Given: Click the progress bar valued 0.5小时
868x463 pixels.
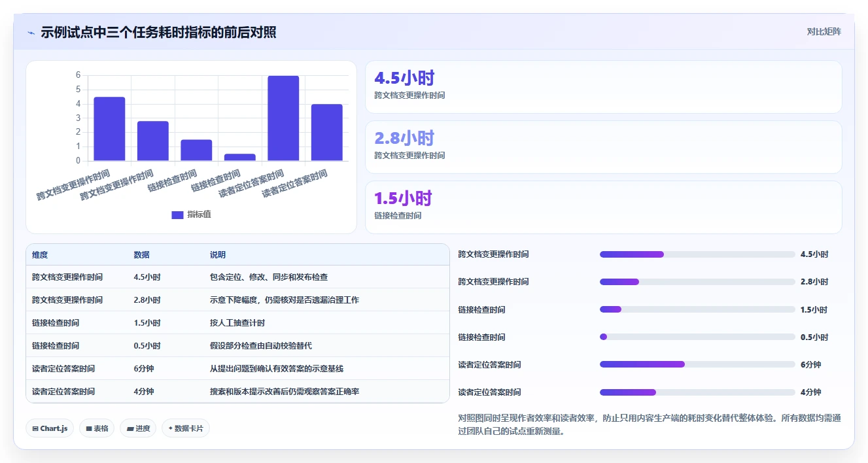Looking at the screenshot, I should 697,337.
